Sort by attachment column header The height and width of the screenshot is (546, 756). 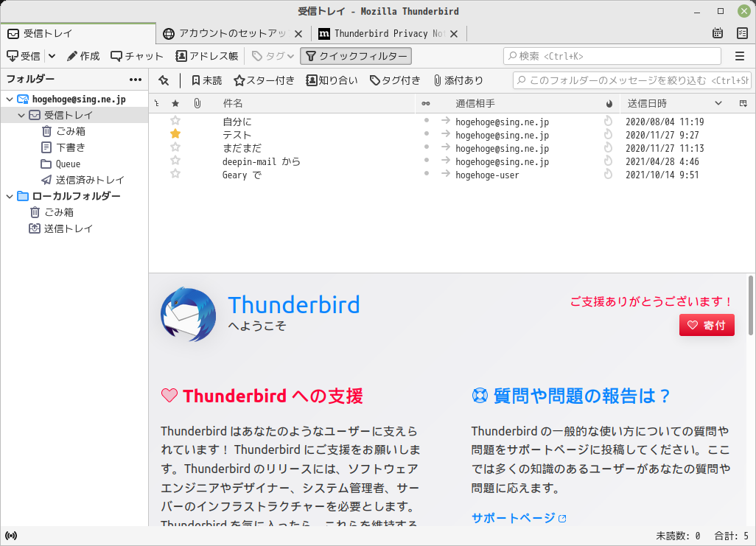click(x=197, y=103)
